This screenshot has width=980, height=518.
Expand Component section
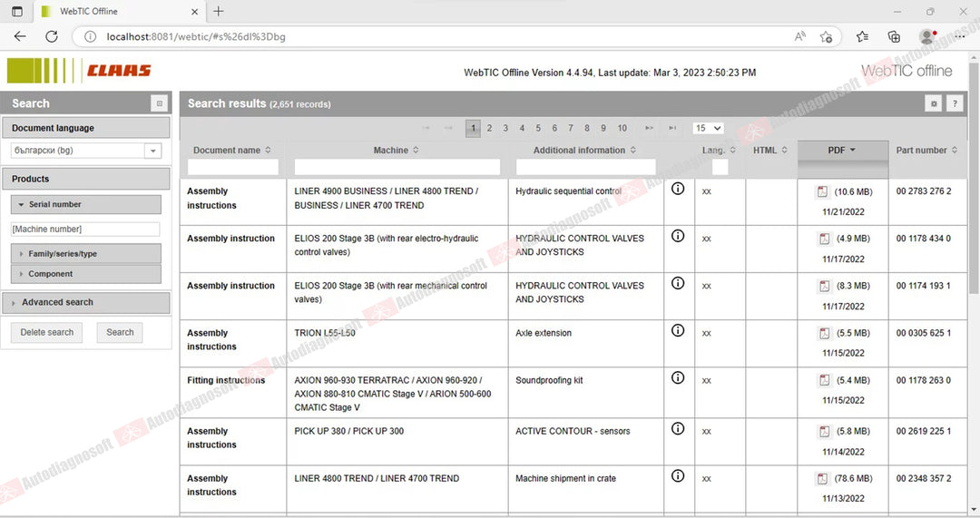(85, 274)
